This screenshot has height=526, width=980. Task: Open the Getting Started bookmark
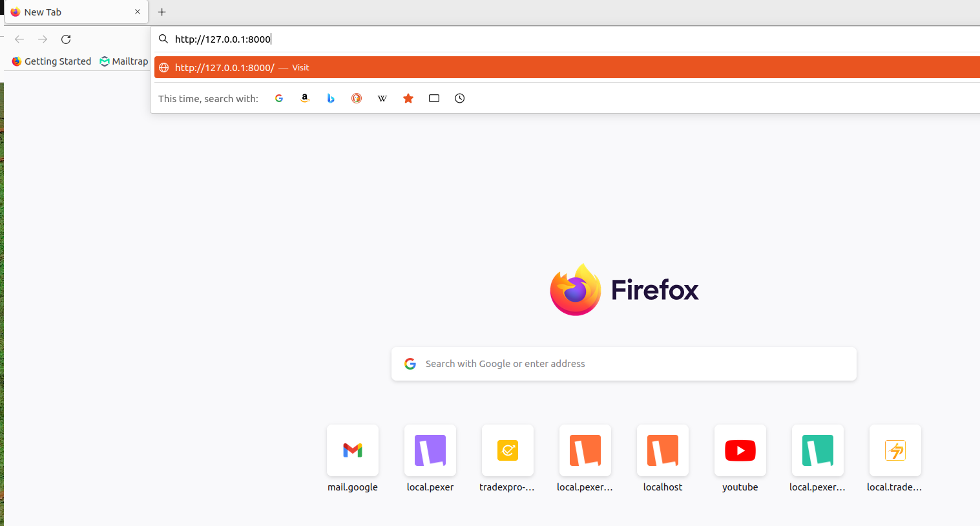pos(52,61)
